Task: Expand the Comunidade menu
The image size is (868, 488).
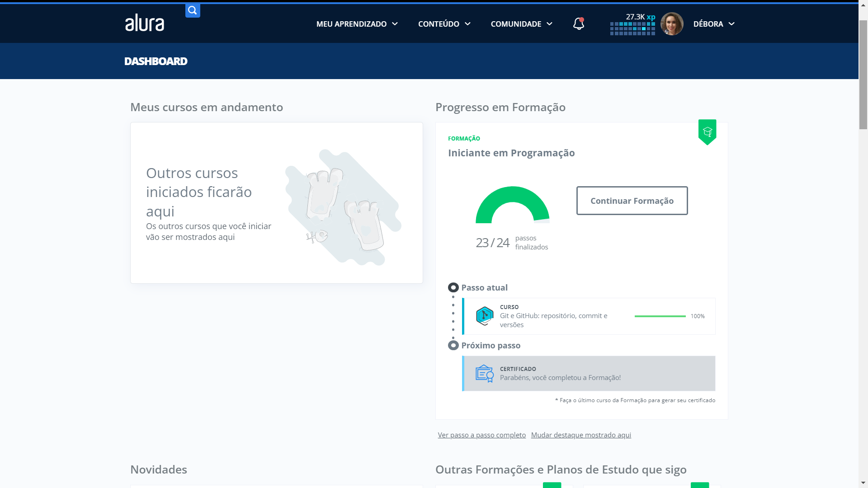Action: [x=522, y=24]
